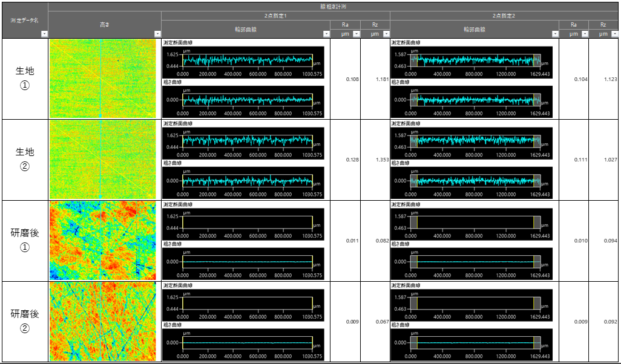Click the 生地① row name cell

click(24, 79)
